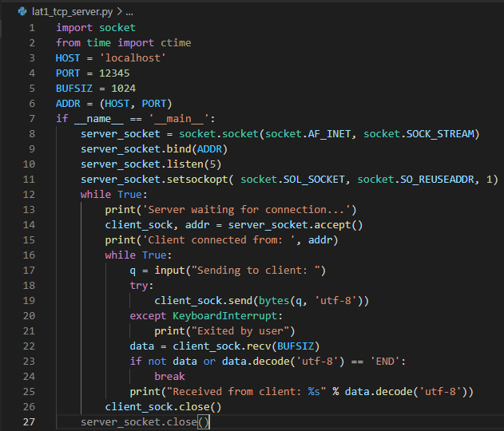Viewport: 504px width, 431px height.
Task: Click 'break' keyword on line 24
Action: [x=169, y=377]
